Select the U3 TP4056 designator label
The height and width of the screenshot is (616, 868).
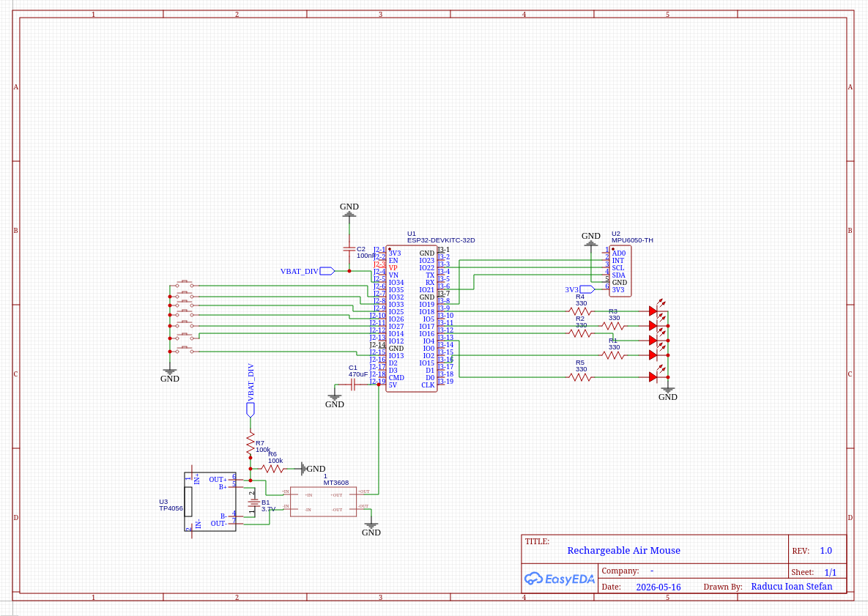(x=171, y=505)
